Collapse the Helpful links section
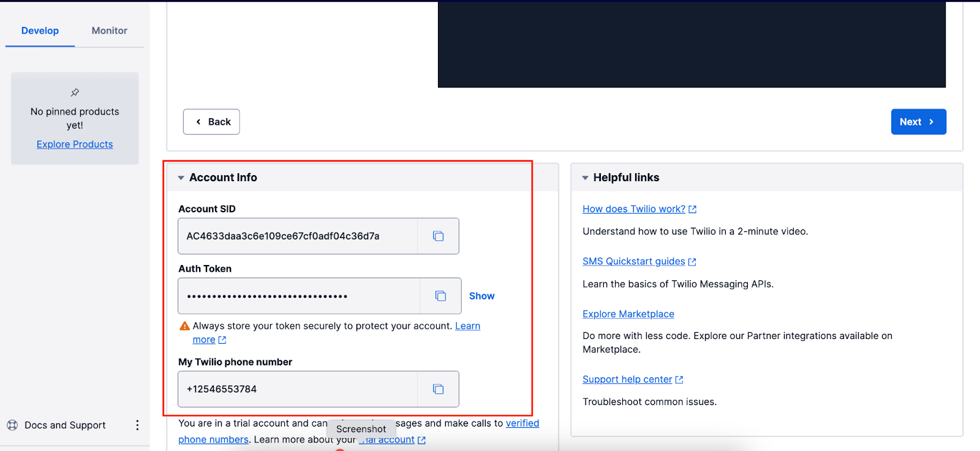Screen dimensions: 980x451 pos(585,178)
